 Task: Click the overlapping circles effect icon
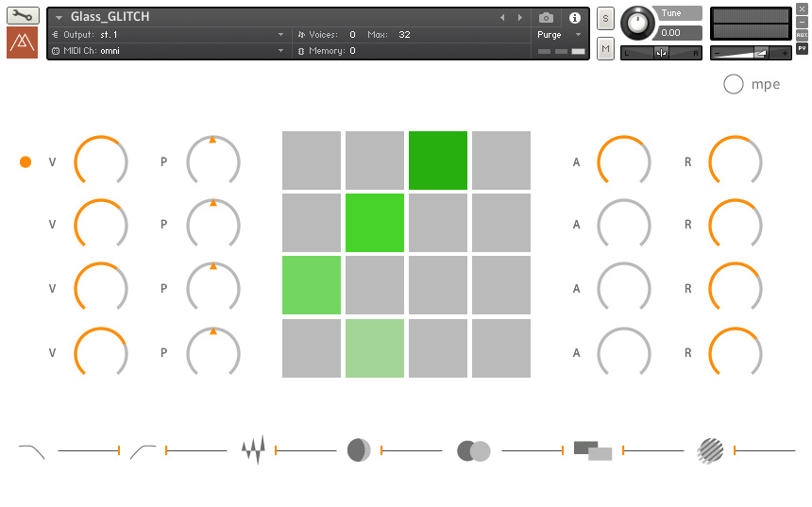pos(473,451)
